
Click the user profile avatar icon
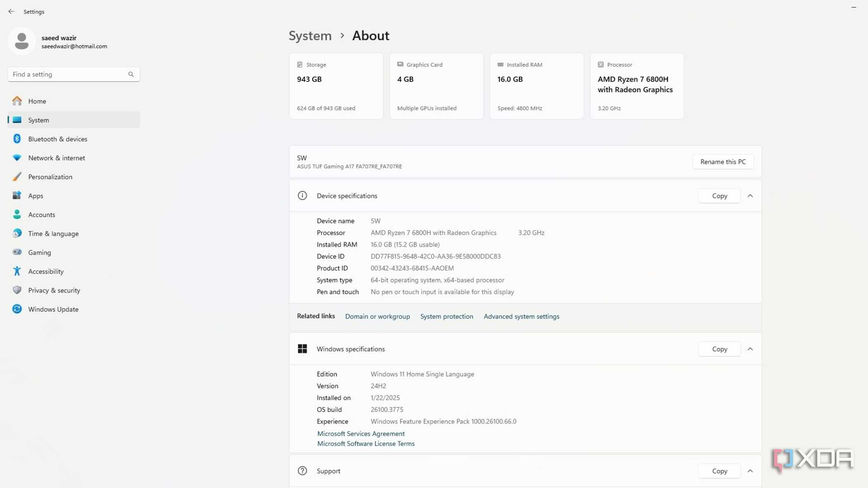[x=21, y=41]
